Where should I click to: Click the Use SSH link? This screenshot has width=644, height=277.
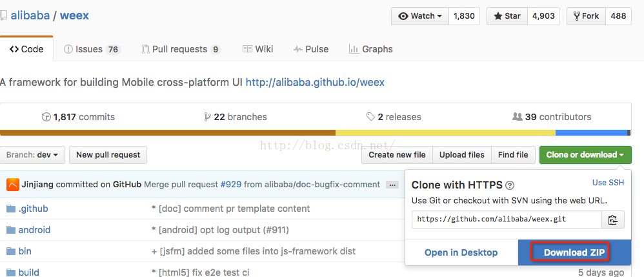[608, 183]
